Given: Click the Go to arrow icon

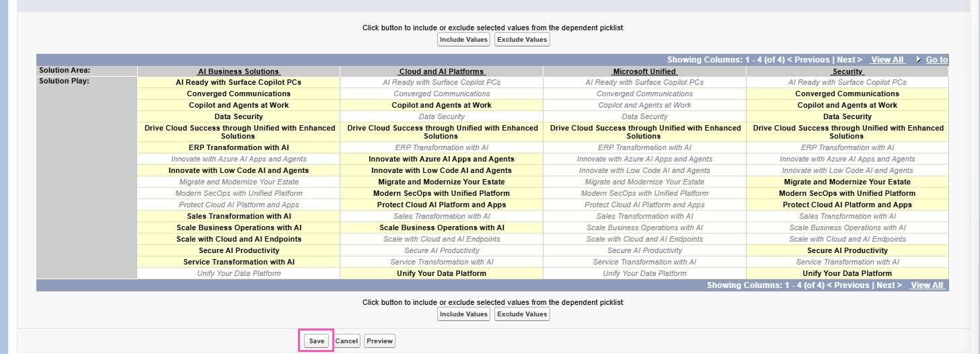Looking at the screenshot, I should pos(919,60).
